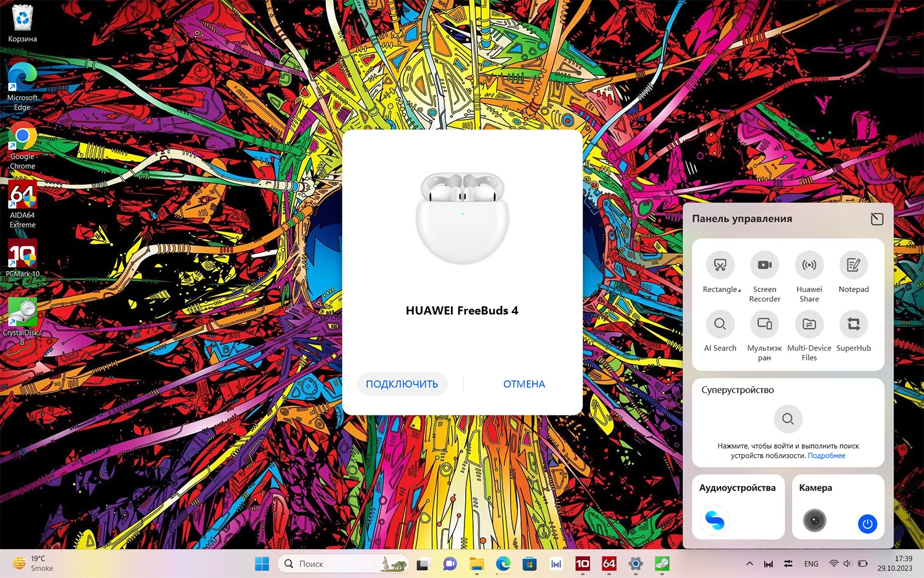Switch to PCMark 10 in taskbar
924x578 pixels.
583,564
